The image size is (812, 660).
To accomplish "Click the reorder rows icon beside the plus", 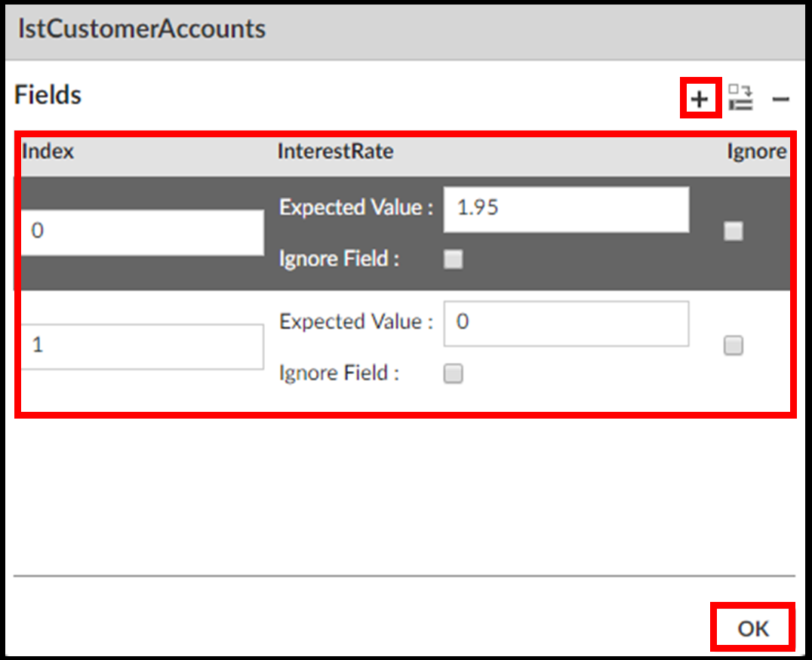I will click(740, 98).
